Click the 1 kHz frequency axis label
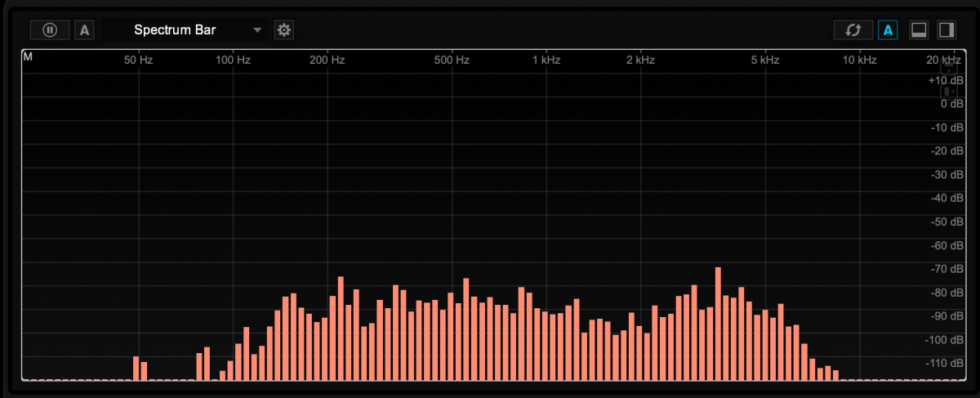Image resolution: width=980 pixels, height=398 pixels. point(546,60)
